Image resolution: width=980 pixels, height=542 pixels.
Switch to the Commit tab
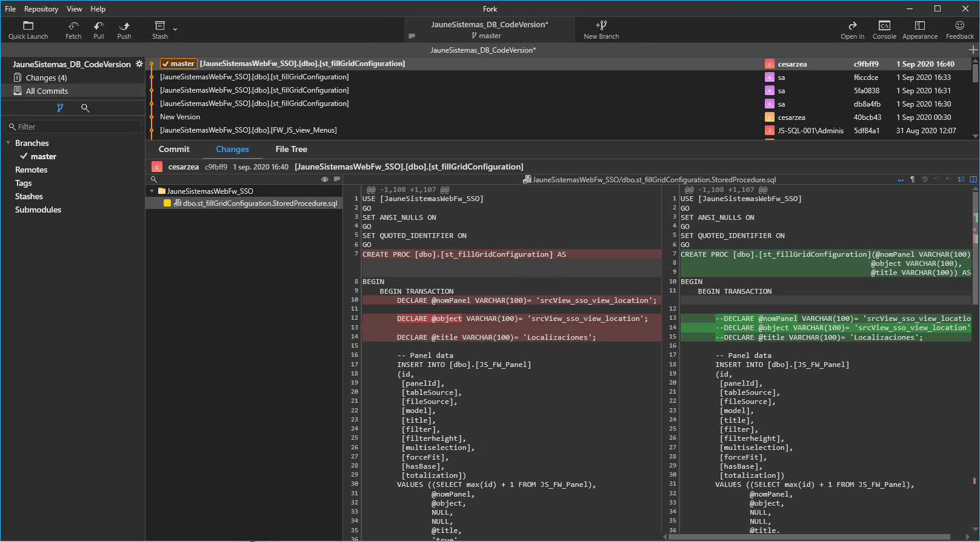click(x=174, y=149)
